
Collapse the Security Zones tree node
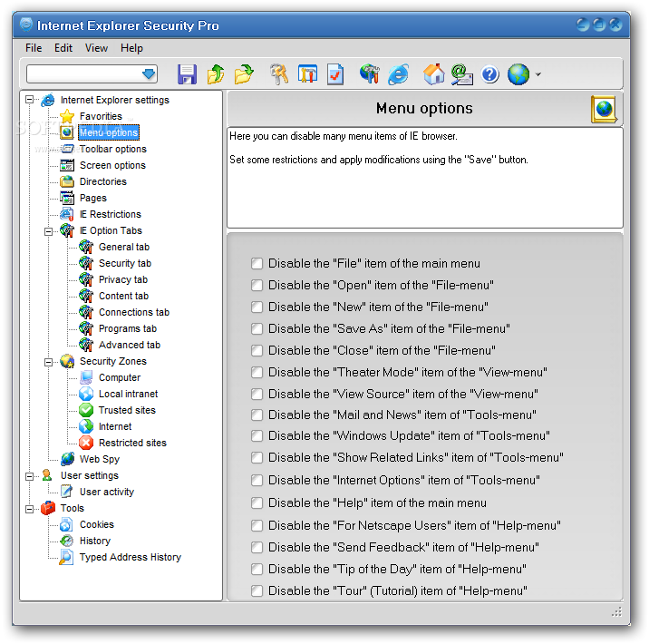tap(48, 362)
